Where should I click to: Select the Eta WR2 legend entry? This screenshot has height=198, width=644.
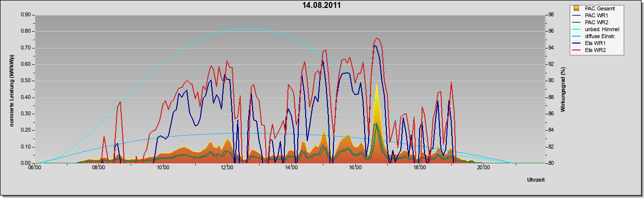point(595,50)
